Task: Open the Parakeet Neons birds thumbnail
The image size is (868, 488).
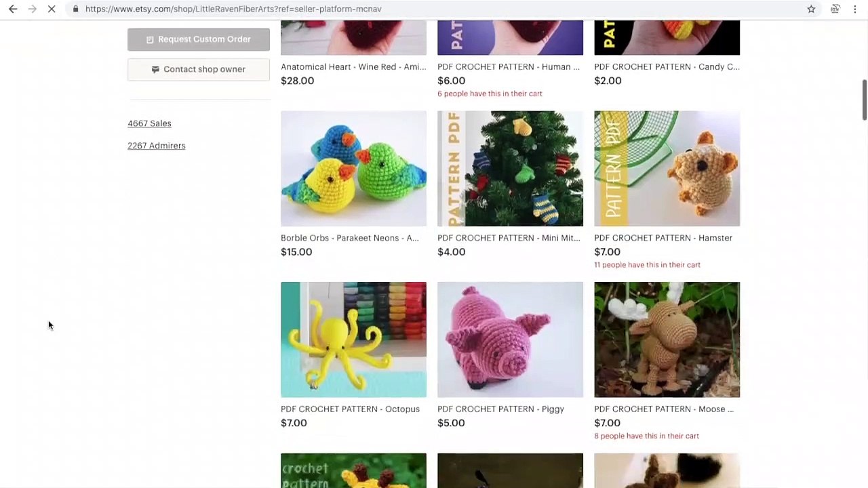Action: coord(353,169)
